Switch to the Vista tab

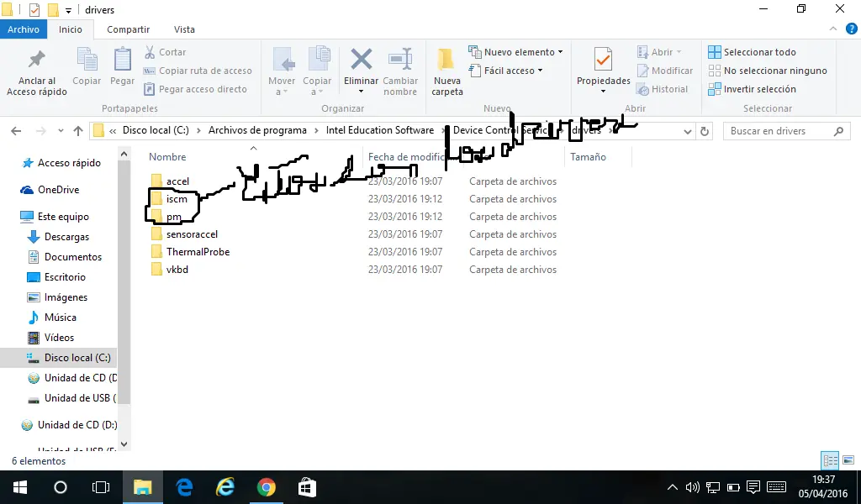coord(184,29)
